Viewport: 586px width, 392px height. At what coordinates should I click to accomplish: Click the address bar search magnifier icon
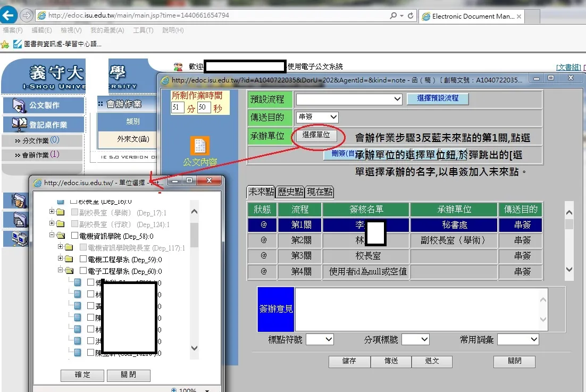point(393,16)
